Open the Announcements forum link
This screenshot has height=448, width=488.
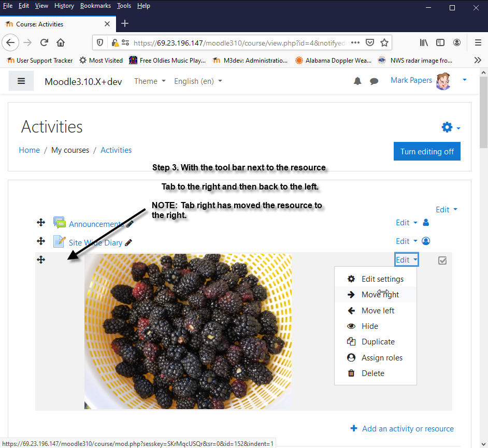pyautogui.click(x=96, y=224)
